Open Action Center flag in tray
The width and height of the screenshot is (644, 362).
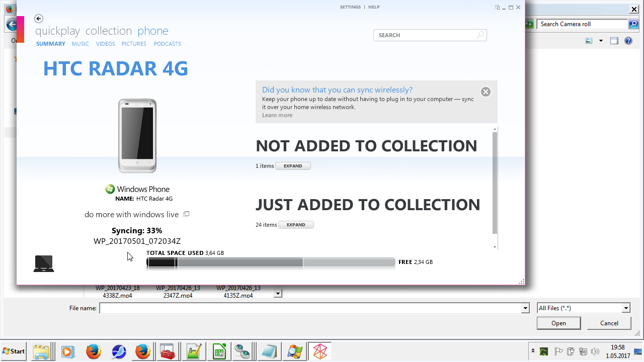coord(558,351)
